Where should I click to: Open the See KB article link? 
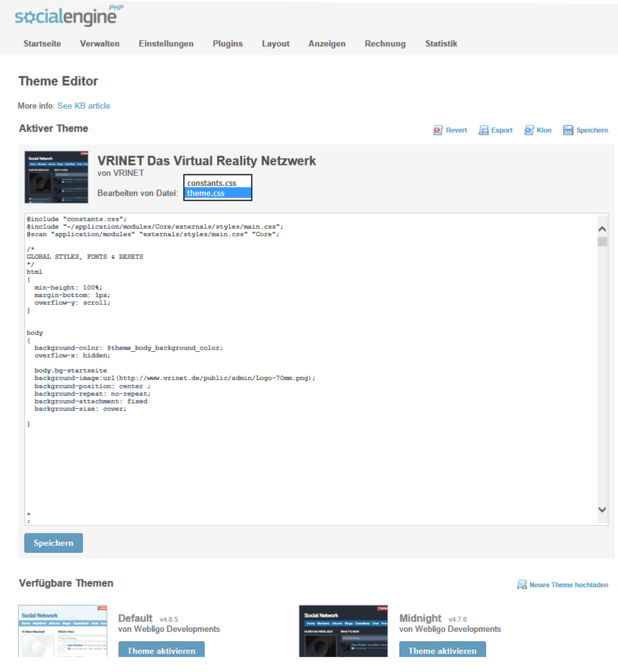(x=84, y=106)
